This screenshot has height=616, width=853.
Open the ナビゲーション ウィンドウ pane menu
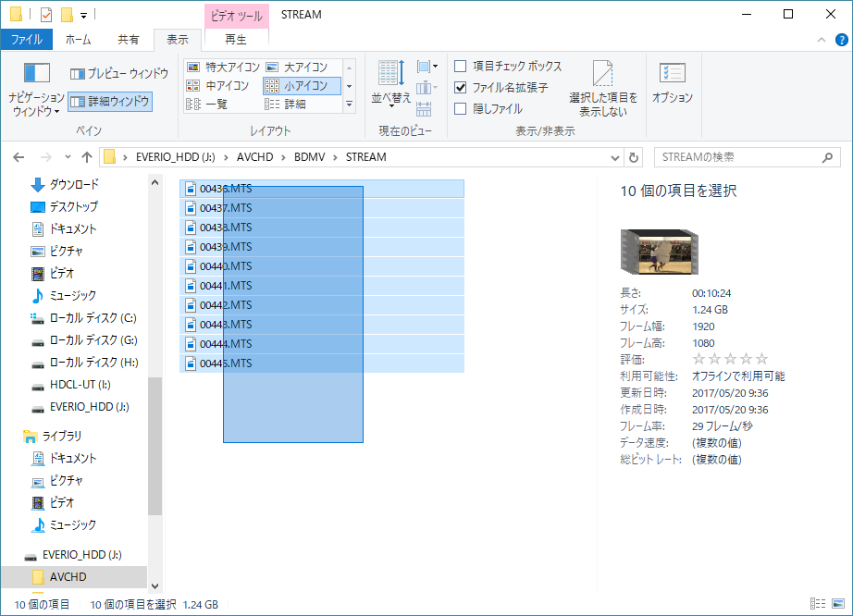pos(36,90)
